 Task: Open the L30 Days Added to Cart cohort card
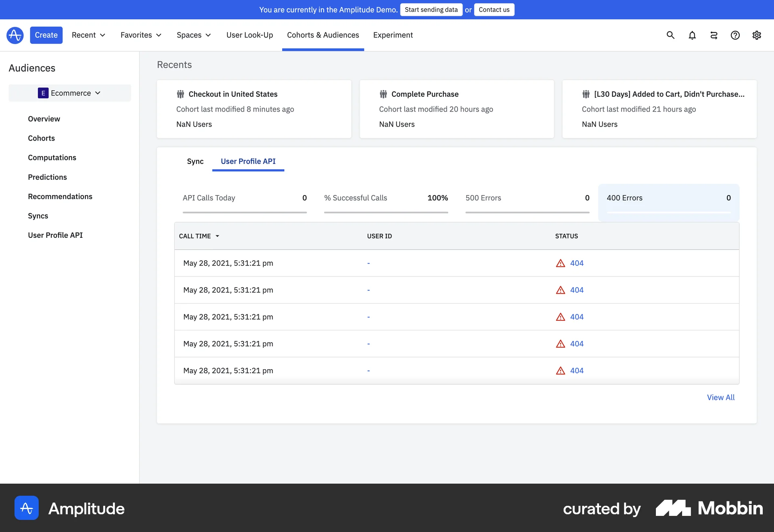click(660, 109)
